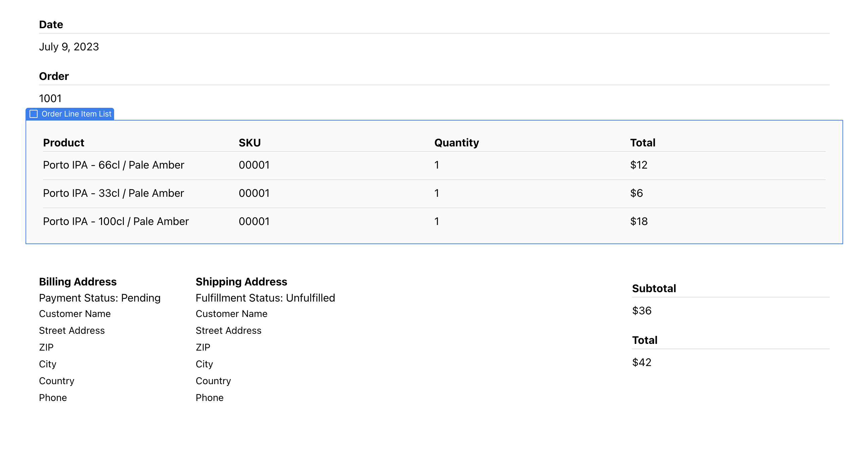The image size is (868, 451).
Task: Click the $18 line total value
Action: [639, 221]
